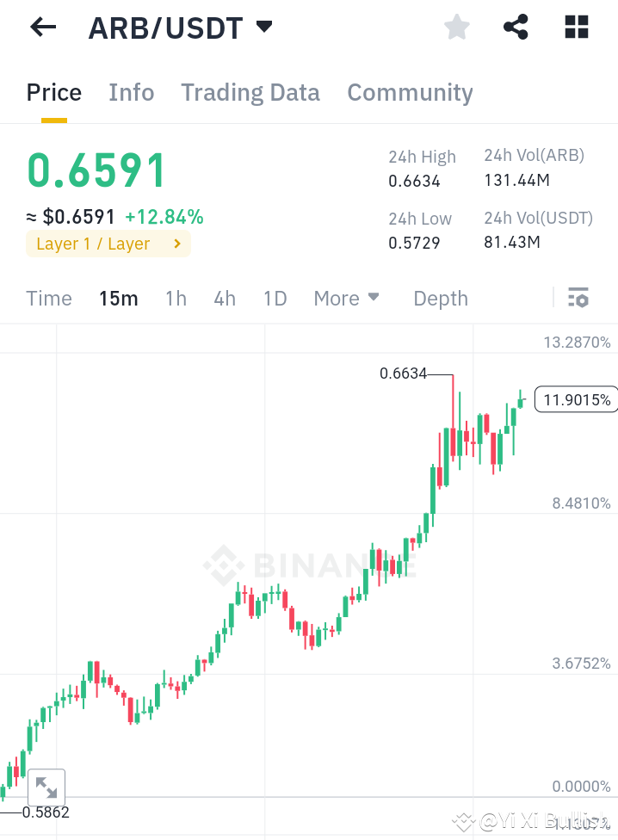This screenshot has height=840, width=618.
Task: Open the markets grid icon
Action: tap(576, 27)
